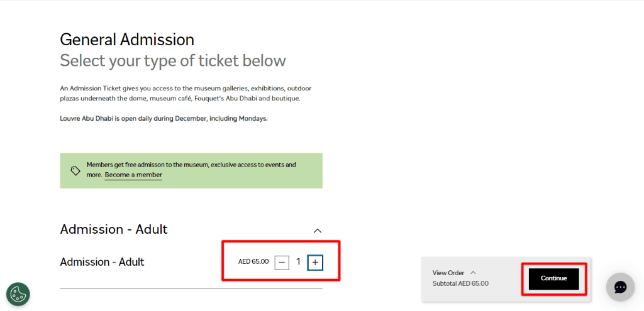The height and width of the screenshot is (311, 644).
Task: Select the ticket quantity number 1
Action: click(298, 262)
